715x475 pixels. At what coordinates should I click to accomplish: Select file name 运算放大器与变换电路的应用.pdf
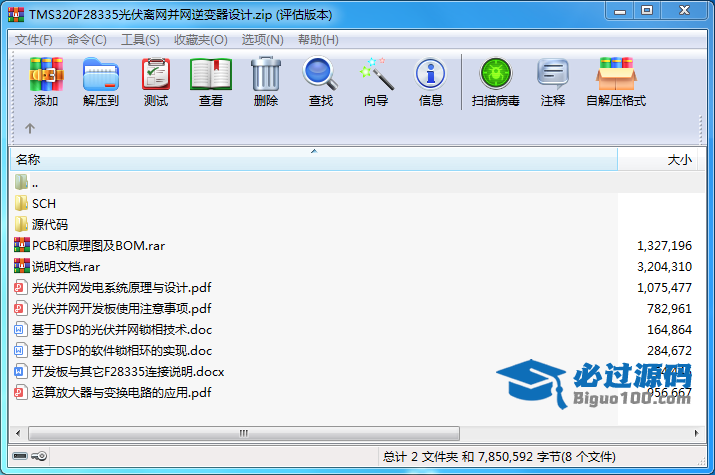pos(122,392)
